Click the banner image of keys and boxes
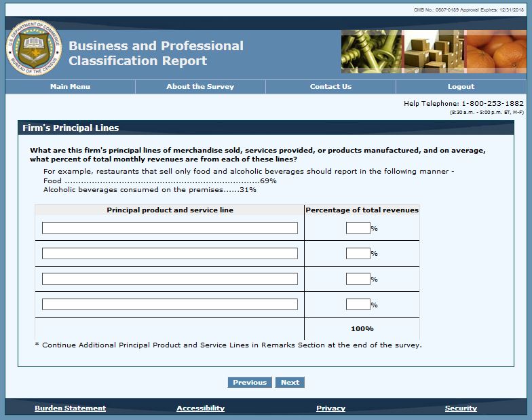The image size is (532, 420). point(433,52)
